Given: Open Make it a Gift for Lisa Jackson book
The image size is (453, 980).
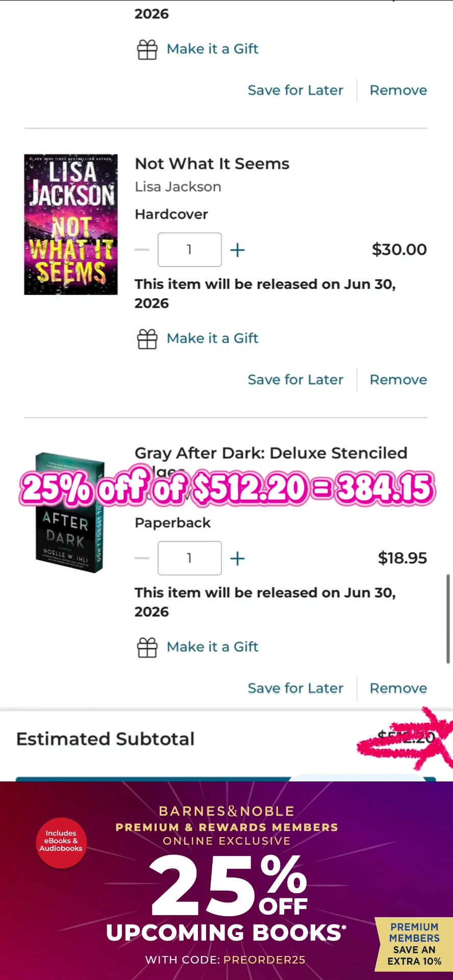Looking at the screenshot, I should tap(213, 338).
